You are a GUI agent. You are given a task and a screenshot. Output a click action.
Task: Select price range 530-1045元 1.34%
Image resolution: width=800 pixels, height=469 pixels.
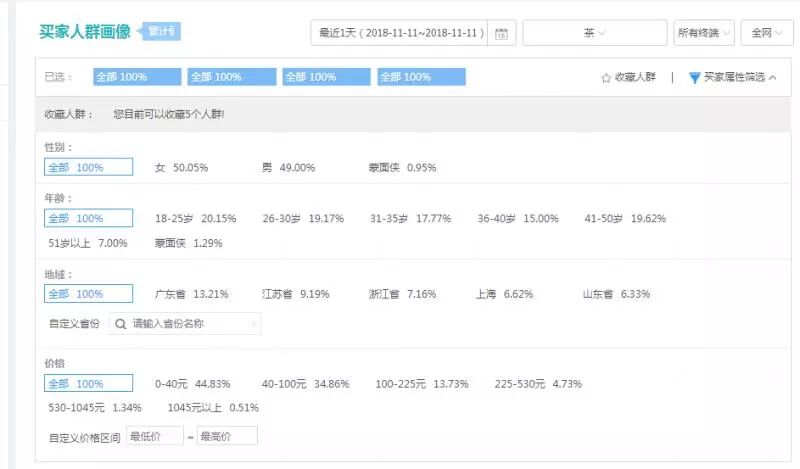click(x=95, y=407)
